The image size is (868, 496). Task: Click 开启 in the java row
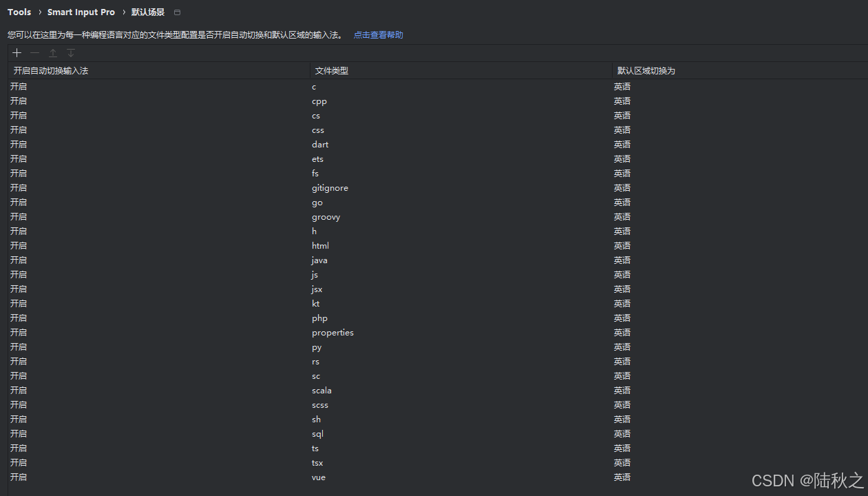19,260
